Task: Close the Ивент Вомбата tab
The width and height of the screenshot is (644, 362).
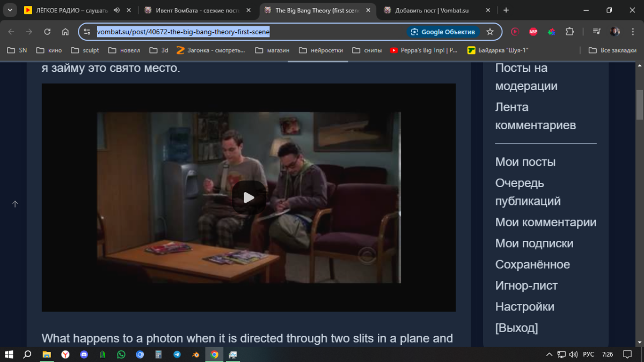Action: (248, 10)
